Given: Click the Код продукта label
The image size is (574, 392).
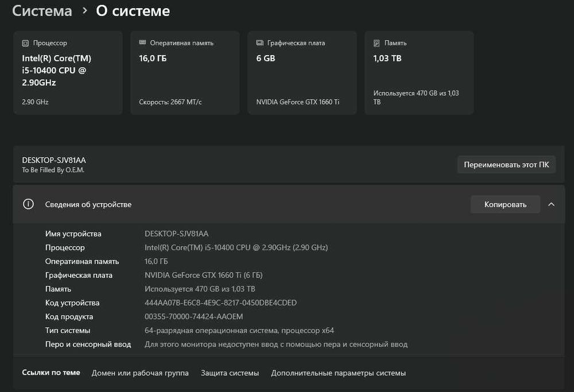Looking at the screenshot, I should pos(69,317).
